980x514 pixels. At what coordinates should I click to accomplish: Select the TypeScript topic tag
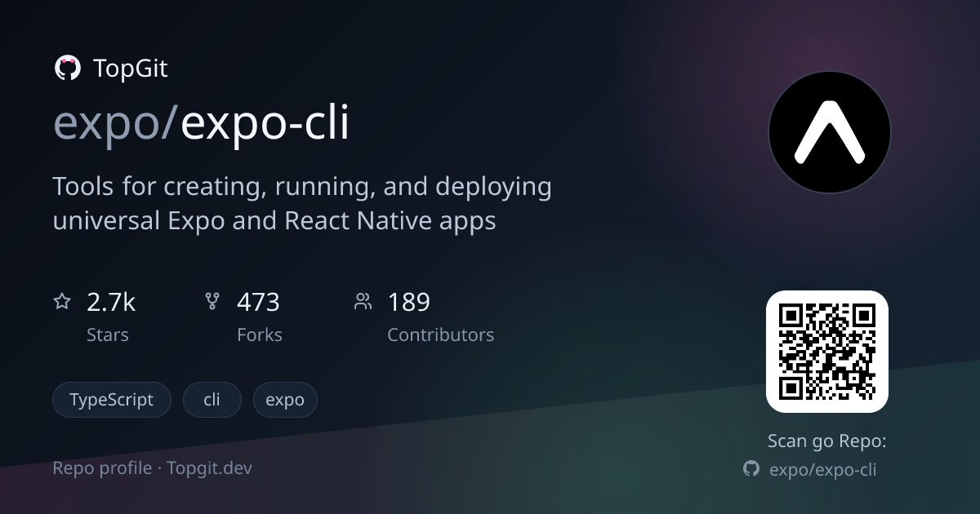tap(112, 400)
